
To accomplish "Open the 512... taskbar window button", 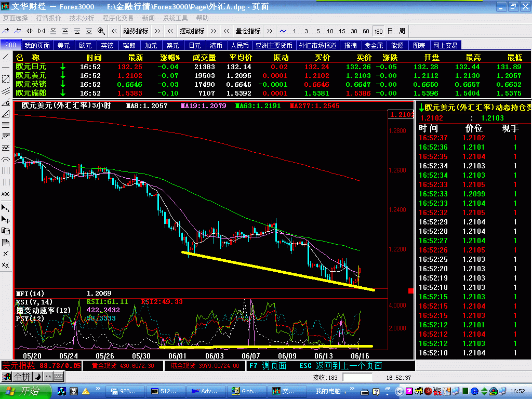I will tap(166, 391).
